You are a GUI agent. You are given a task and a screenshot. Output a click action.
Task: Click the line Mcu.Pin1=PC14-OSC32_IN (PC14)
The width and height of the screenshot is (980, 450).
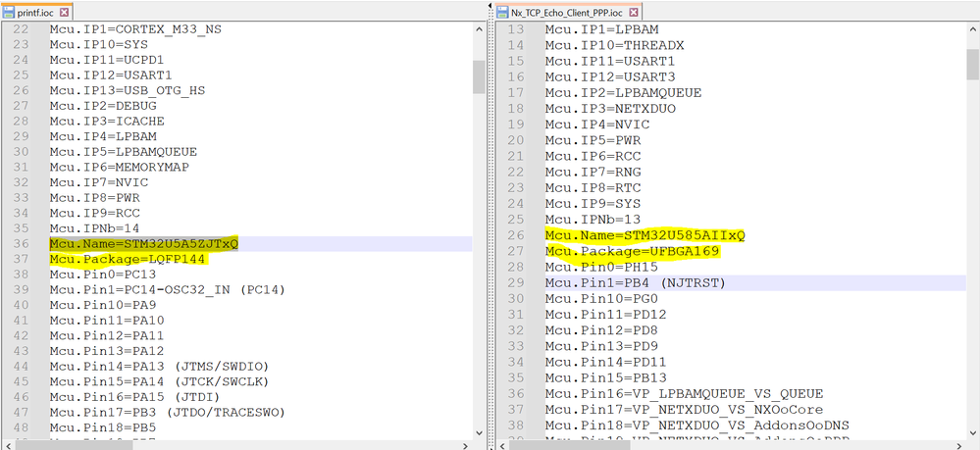[x=168, y=289]
